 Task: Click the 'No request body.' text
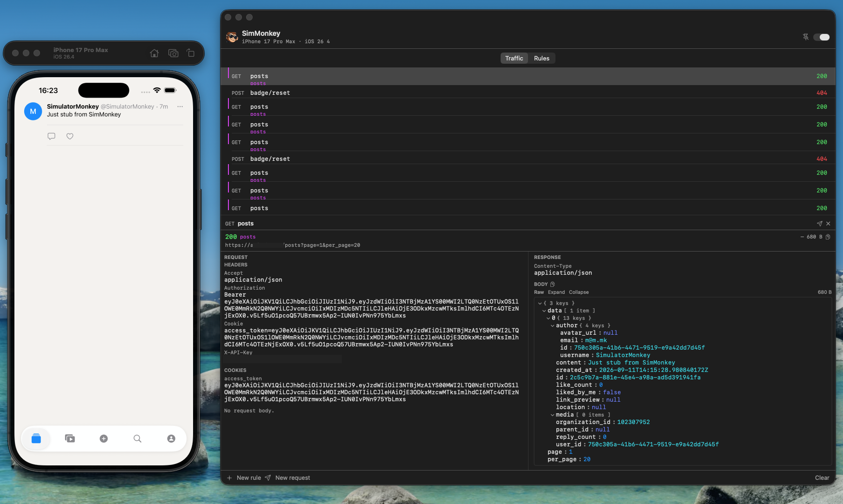point(249,411)
